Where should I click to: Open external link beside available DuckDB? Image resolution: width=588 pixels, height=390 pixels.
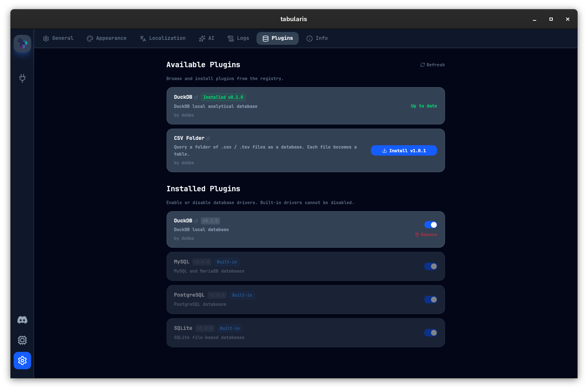(196, 97)
